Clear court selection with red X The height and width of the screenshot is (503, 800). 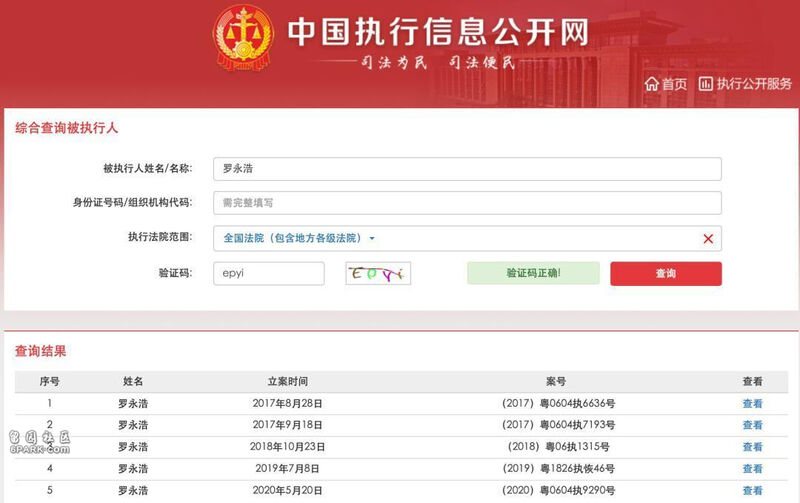[x=708, y=239]
